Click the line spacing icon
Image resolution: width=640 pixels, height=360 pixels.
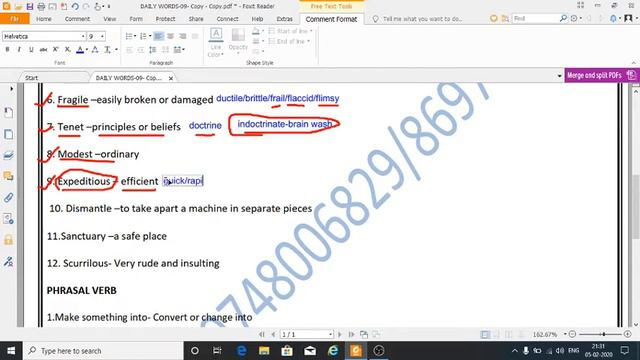(x=153, y=50)
